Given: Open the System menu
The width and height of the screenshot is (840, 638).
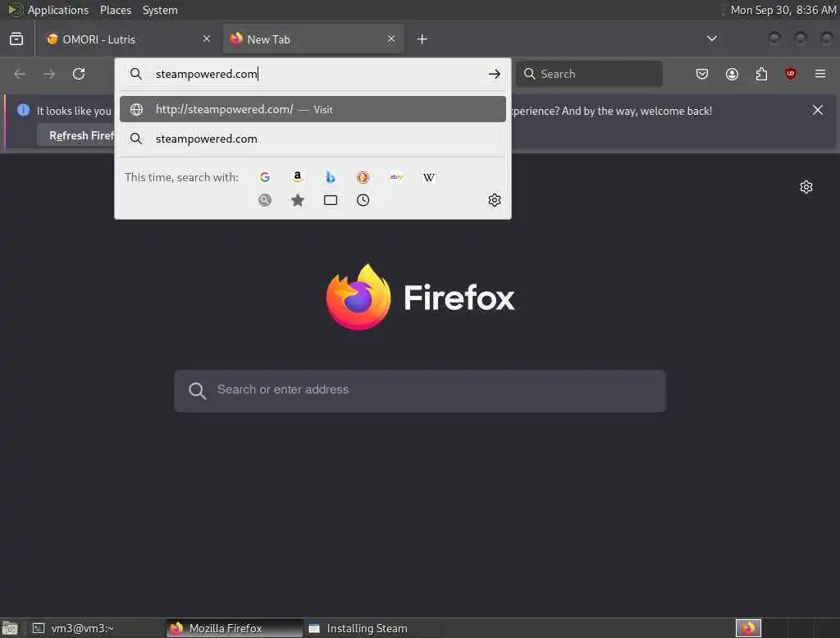Looking at the screenshot, I should click(160, 10).
